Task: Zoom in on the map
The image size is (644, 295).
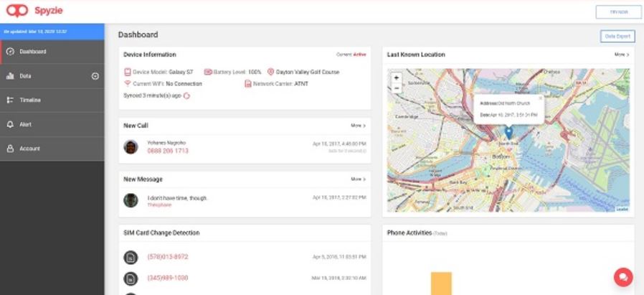Action: coord(397,78)
